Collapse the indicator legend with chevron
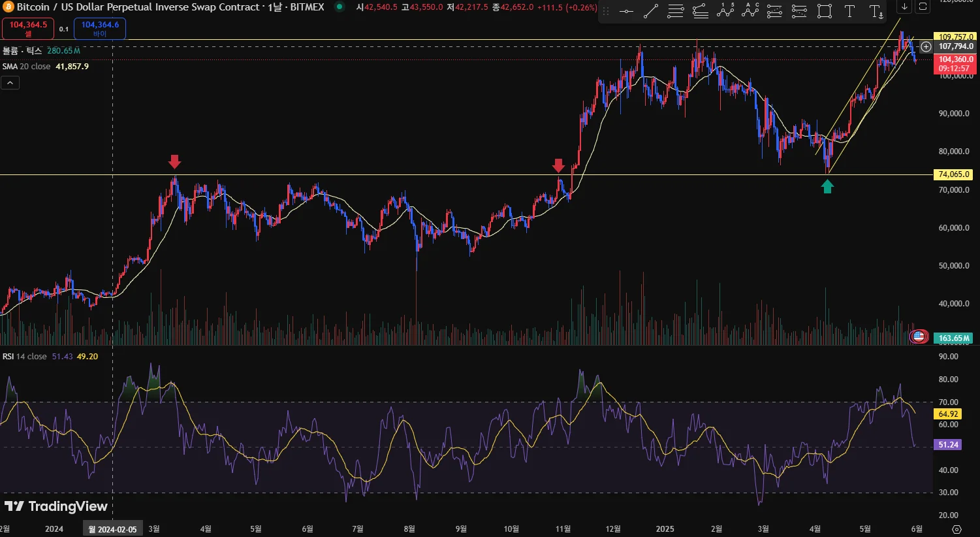 pos(10,83)
